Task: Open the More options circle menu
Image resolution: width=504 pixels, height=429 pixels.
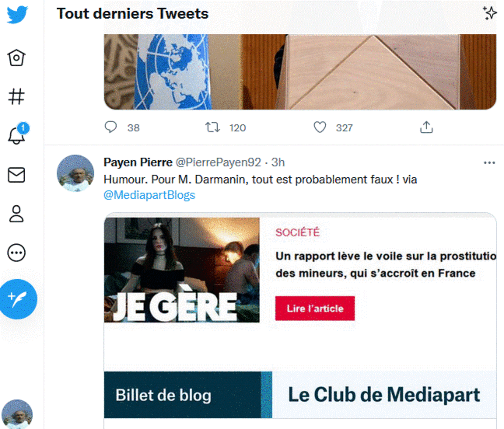Action: [x=16, y=253]
